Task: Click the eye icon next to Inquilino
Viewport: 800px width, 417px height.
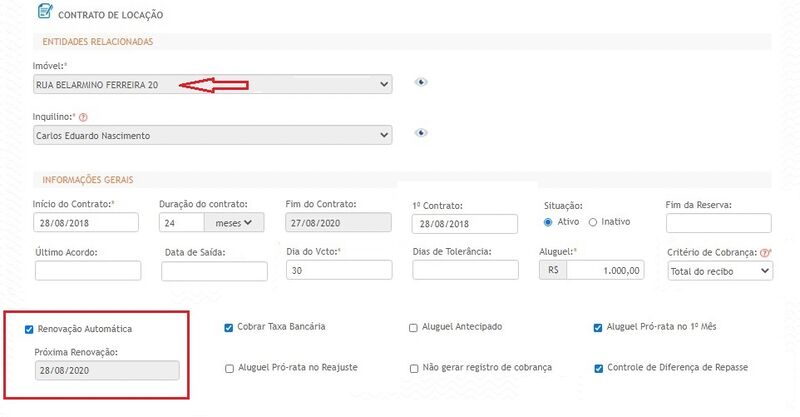Action: tap(421, 133)
